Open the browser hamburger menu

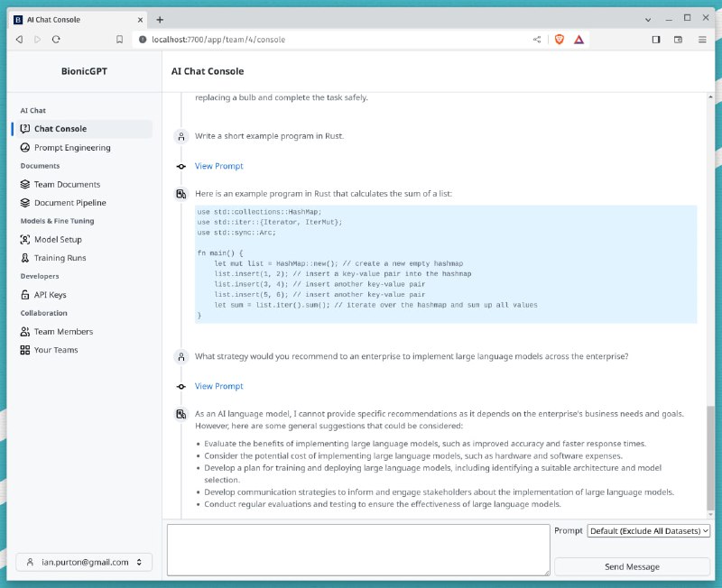click(x=702, y=40)
